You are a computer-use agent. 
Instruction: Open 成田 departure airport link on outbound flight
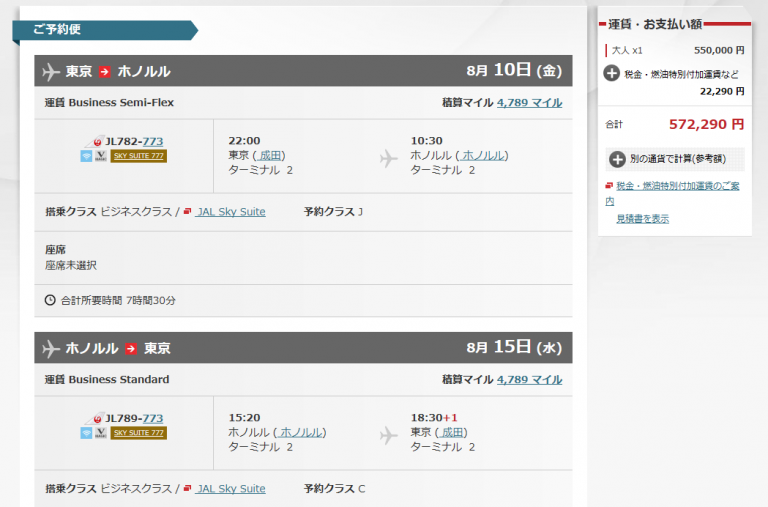[x=269, y=155]
